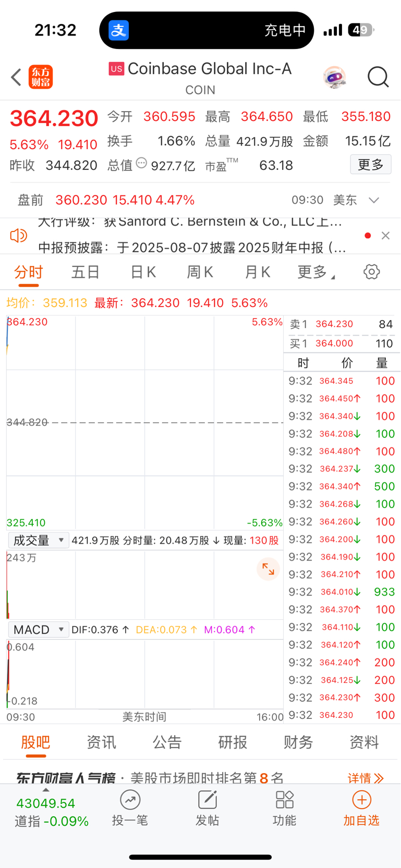
Task: Tap the 最低 355.180 value
Action: pyautogui.click(x=366, y=116)
